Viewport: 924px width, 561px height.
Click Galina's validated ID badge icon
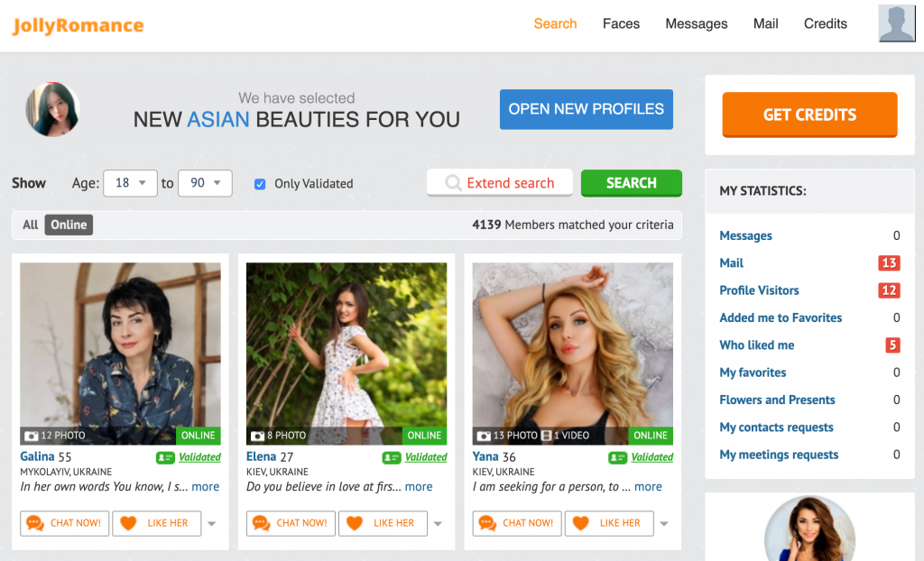[x=166, y=457]
